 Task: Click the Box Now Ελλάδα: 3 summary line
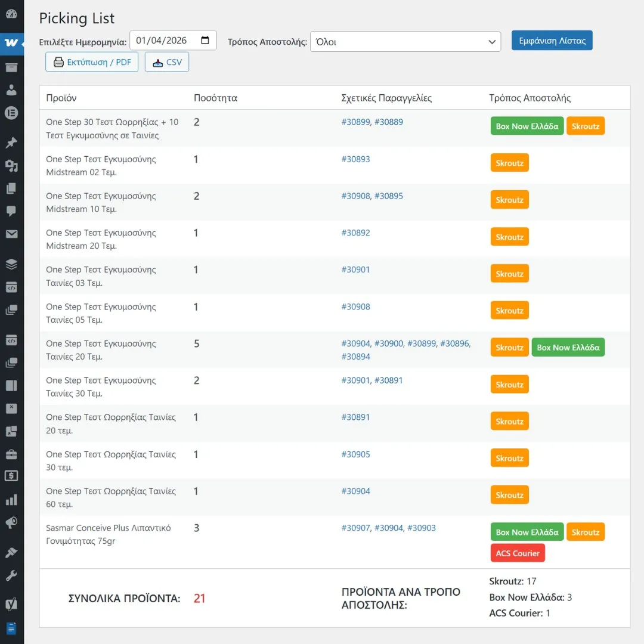pyautogui.click(x=530, y=597)
